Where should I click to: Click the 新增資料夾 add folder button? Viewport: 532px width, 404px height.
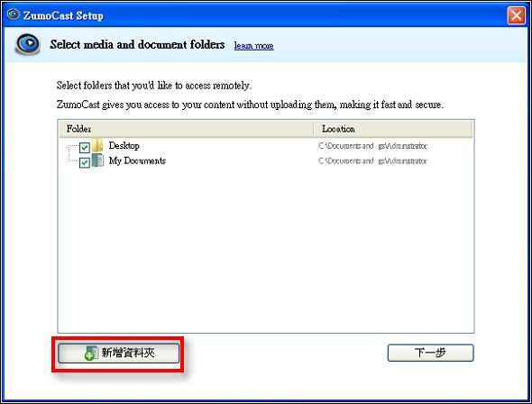click(x=118, y=353)
